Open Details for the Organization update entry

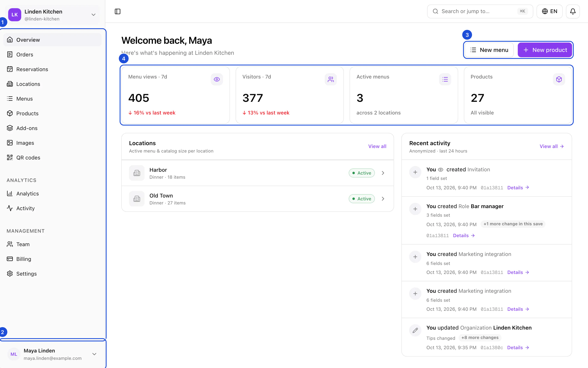tap(518, 348)
